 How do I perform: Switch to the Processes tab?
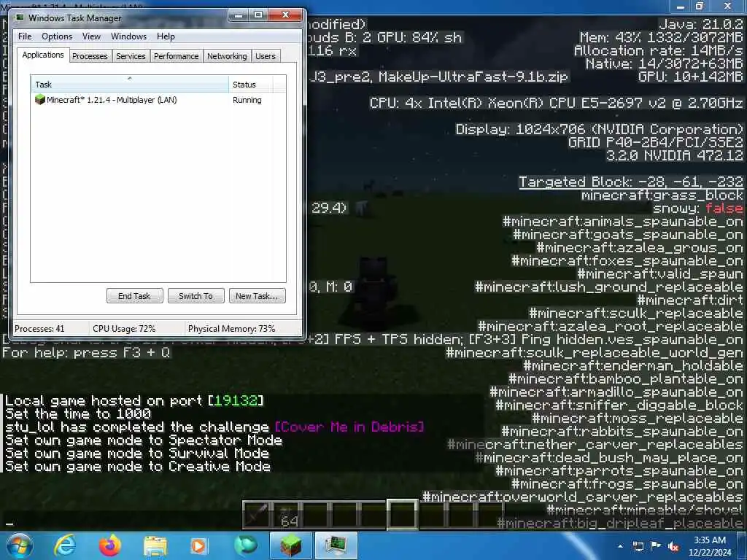(x=90, y=56)
